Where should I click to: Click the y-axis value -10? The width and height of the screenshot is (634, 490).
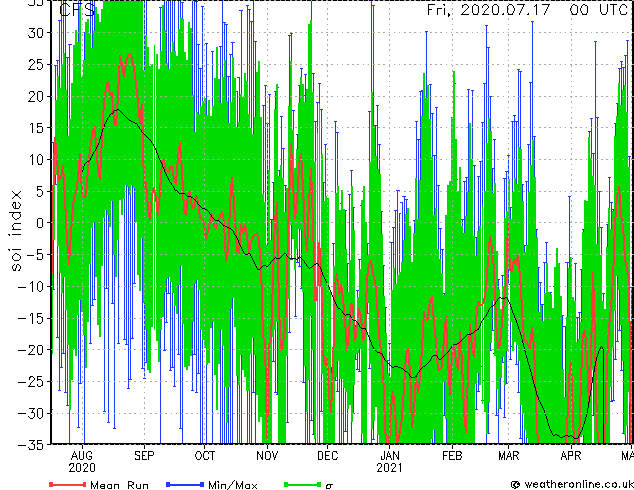[31, 286]
